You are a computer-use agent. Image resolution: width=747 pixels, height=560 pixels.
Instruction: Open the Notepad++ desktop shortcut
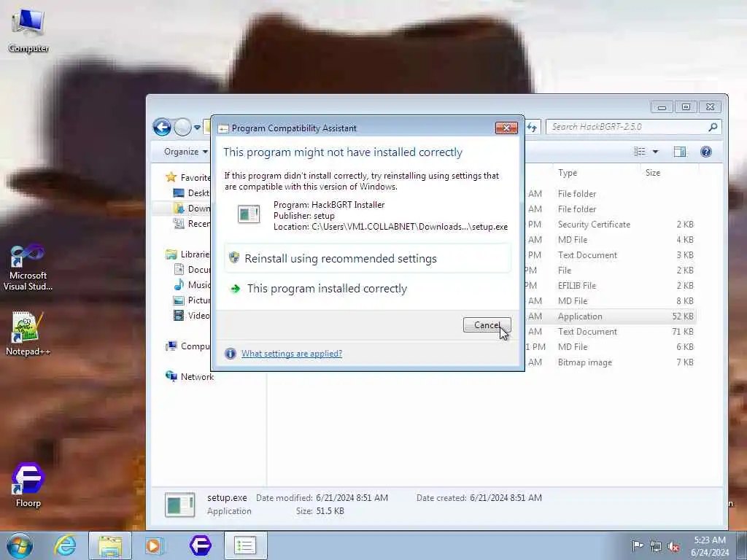coord(28,333)
